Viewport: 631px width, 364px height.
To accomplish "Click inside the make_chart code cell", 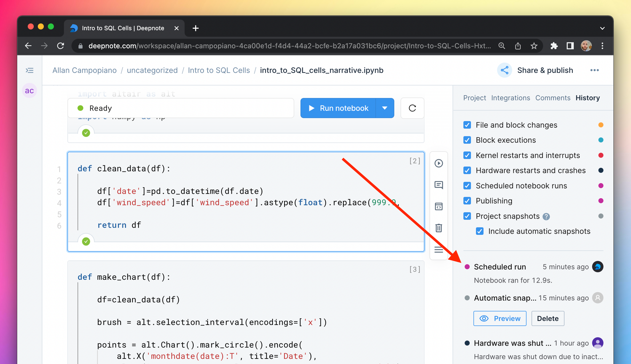I will [x=246, y=312].
